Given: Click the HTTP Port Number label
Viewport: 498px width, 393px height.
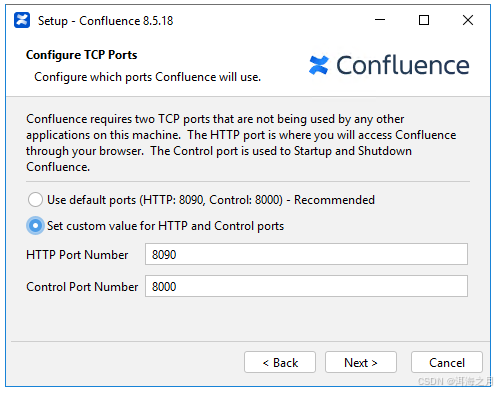Looking at the screenshot, I should click(77, 255).
